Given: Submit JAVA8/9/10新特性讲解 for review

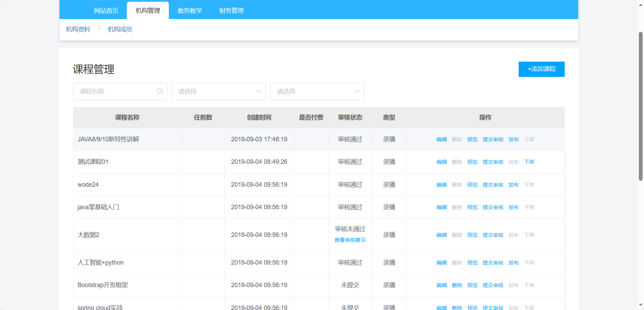Looking at the screenshot, I should (x=493, y=139).
